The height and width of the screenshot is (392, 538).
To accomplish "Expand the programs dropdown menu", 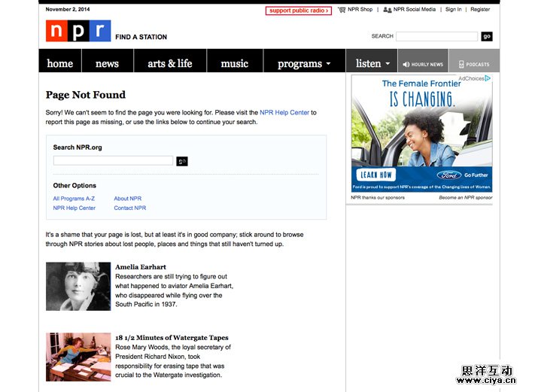I will [x=305, y=63].
